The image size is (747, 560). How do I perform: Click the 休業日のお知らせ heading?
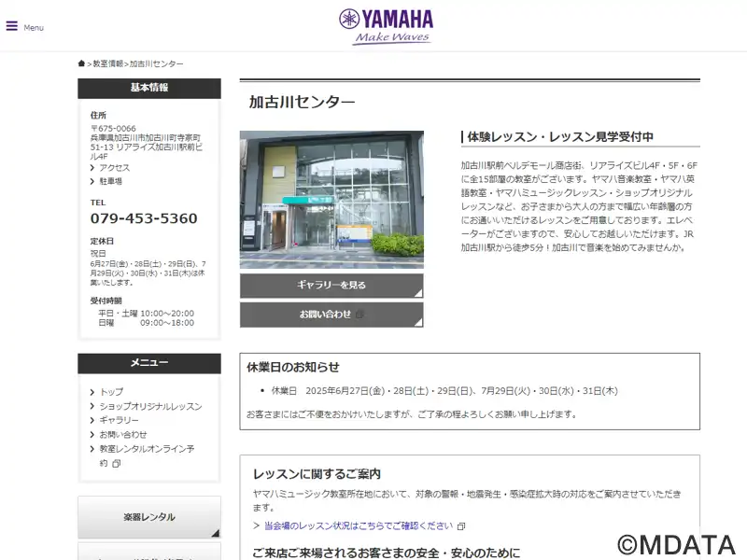(x=293, y=367)
